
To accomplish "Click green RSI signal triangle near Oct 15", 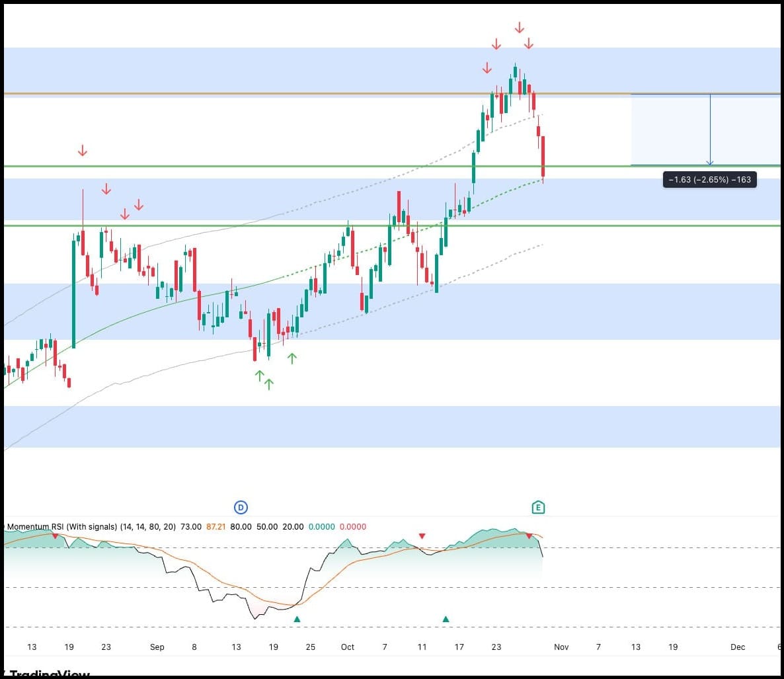I will 446,619.
